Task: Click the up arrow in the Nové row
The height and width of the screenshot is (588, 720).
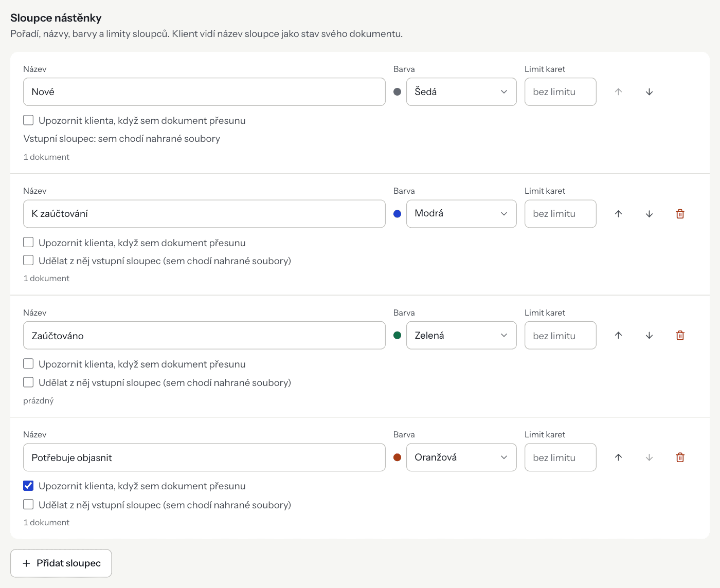Action: [x=618, y=92]
